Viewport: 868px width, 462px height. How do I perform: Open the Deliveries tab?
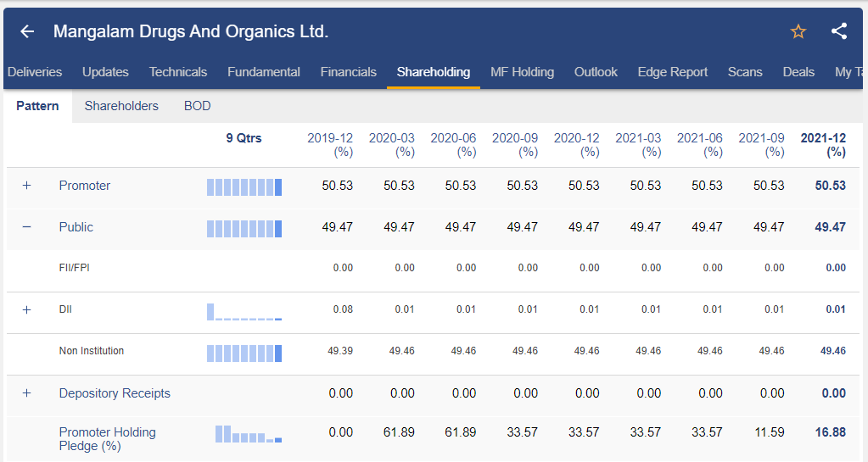34,72
